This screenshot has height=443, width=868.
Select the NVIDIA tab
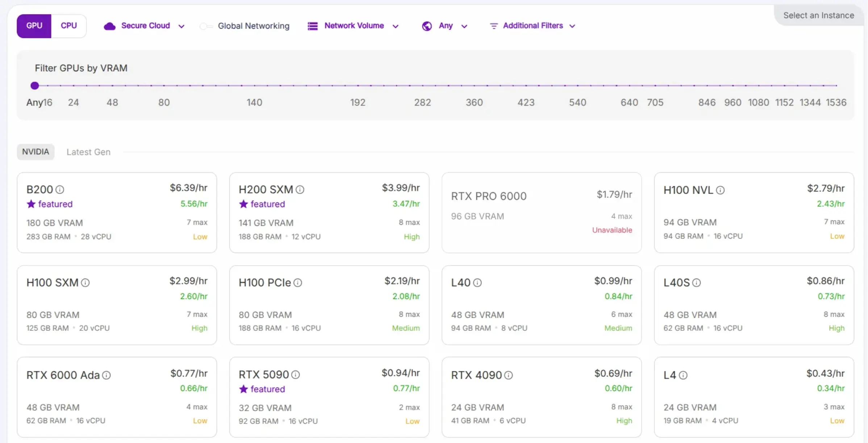36,152
